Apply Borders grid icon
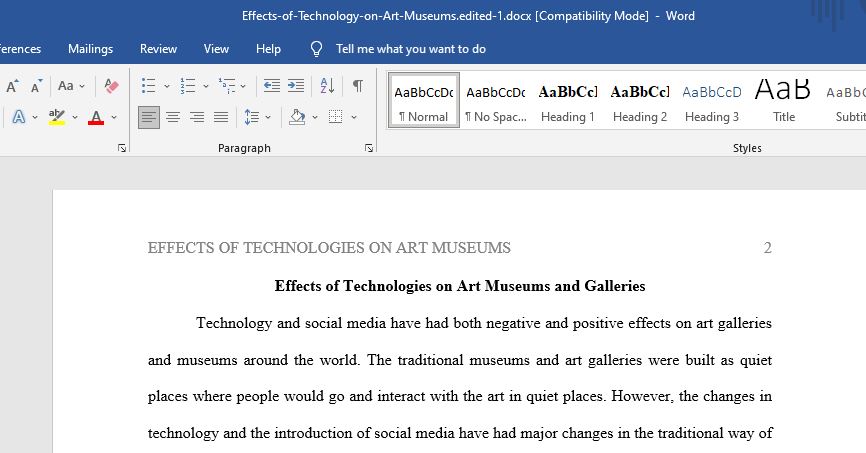This screenshot has height=453, width=866. 335,117
